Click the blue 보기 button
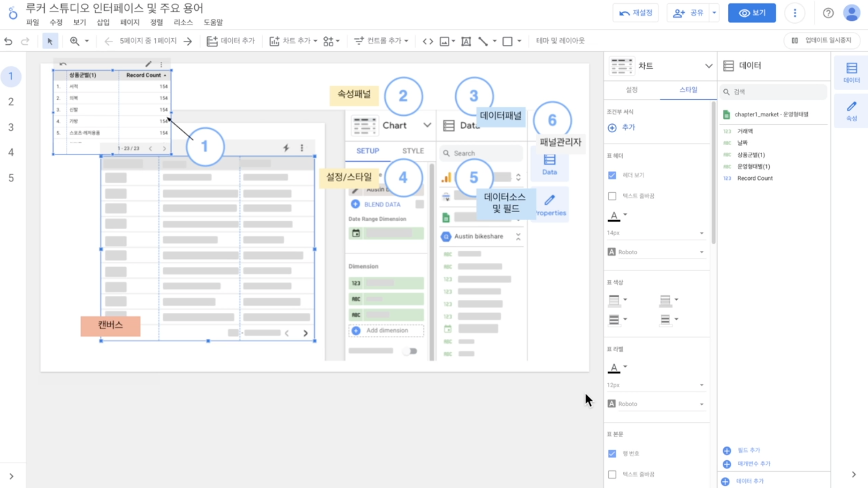 click(752, 13)
